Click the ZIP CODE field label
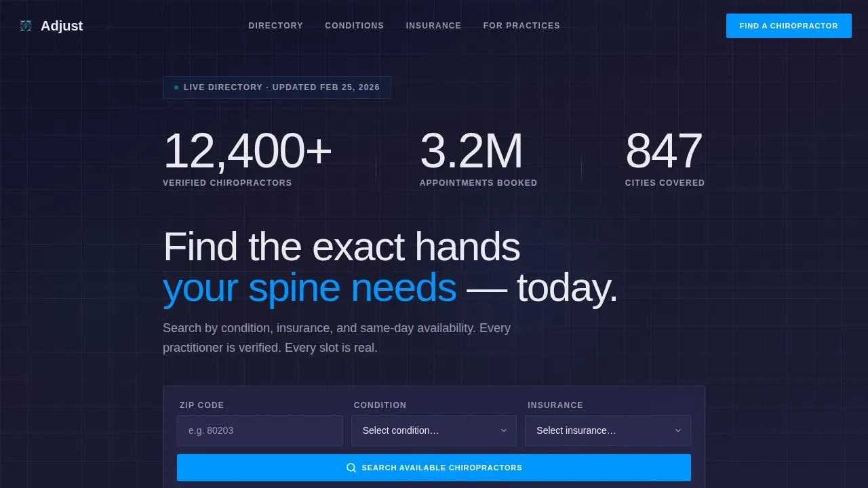Viewport: 868px width, 488px height. click(x=201, y=405)
